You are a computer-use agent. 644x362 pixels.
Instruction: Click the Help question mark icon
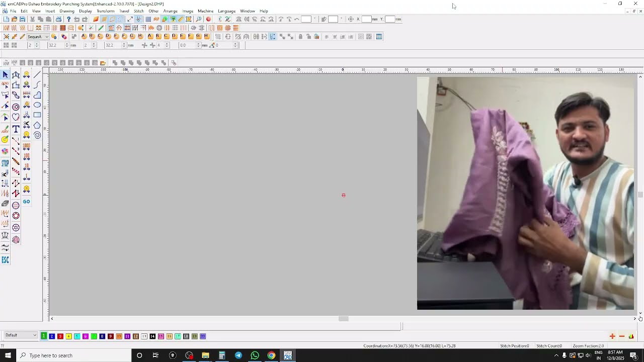[x=68, y=19]
